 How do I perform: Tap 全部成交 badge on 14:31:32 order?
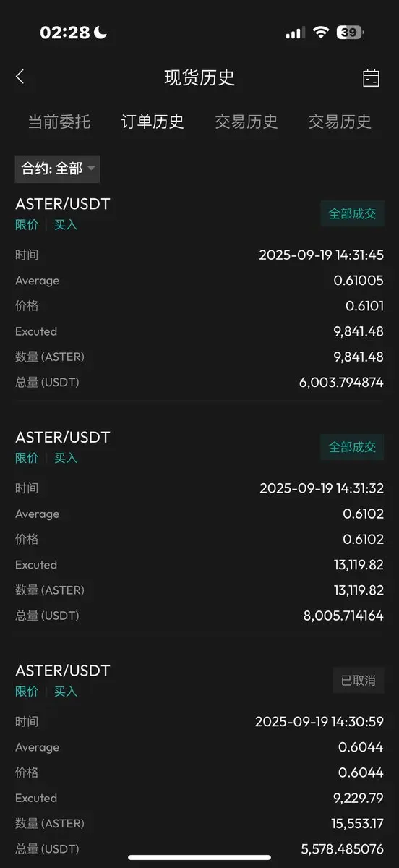pyautogui.click(x=352, y=447)
